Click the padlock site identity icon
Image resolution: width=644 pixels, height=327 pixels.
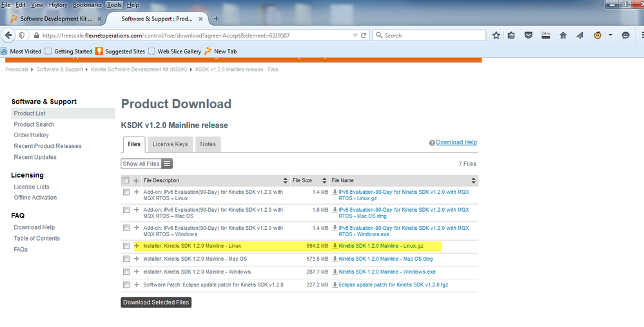click(x=37, y=35)
